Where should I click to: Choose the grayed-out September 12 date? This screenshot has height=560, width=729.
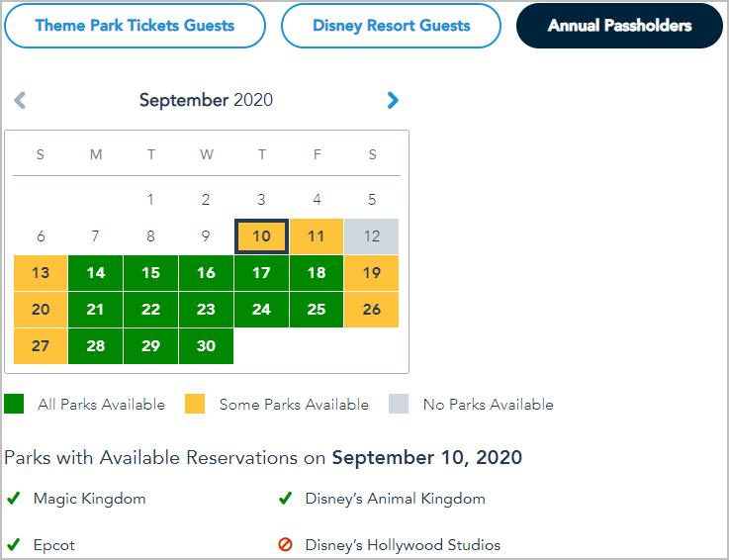coord(372,236)
